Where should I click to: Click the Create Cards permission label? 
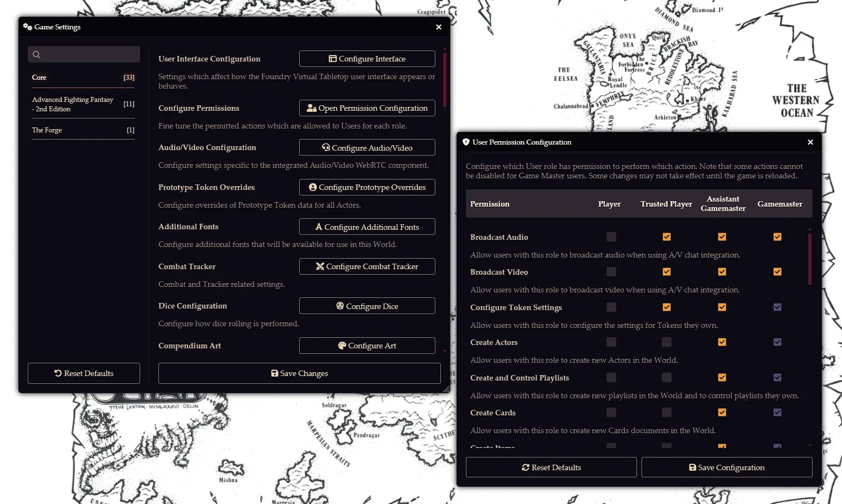coord(493,413)
